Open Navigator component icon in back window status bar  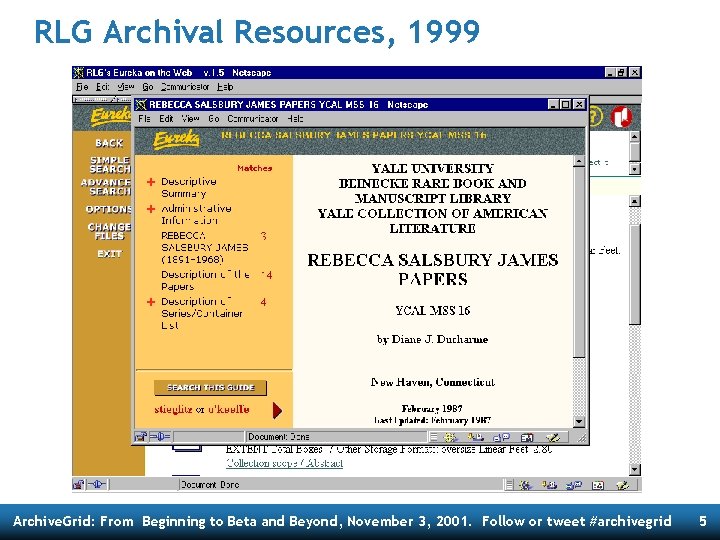click(x=525, y=484)
